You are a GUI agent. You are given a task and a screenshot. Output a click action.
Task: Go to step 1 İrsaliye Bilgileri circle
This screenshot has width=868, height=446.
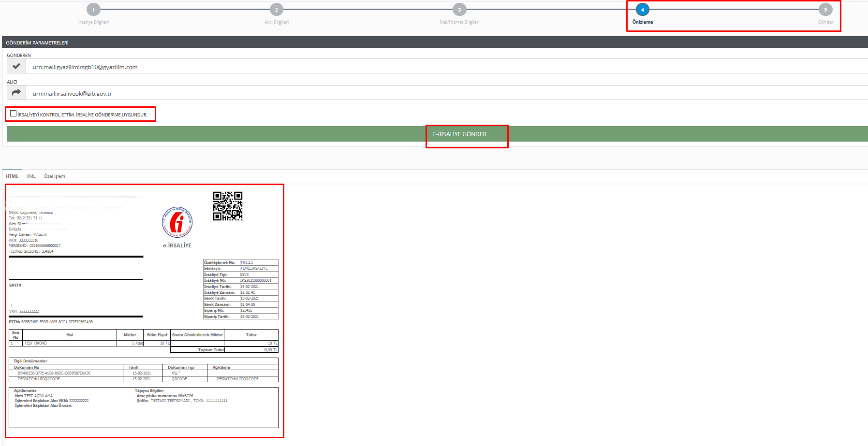(93, 10)
